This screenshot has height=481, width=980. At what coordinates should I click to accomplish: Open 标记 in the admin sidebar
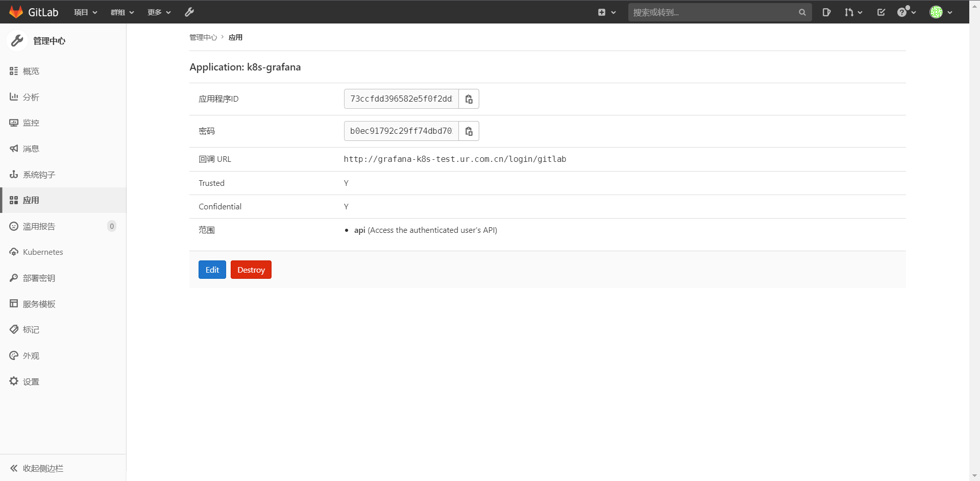[x=63, y=329]
